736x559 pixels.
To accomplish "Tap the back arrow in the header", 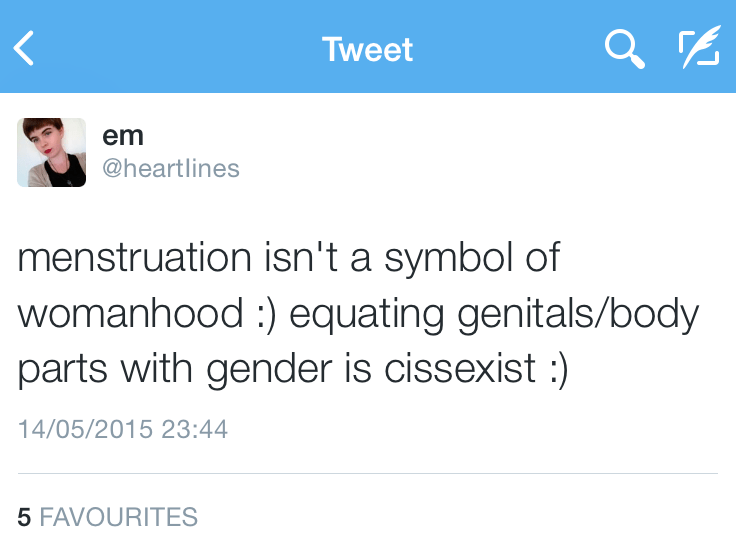I will (x=25, y=48).
